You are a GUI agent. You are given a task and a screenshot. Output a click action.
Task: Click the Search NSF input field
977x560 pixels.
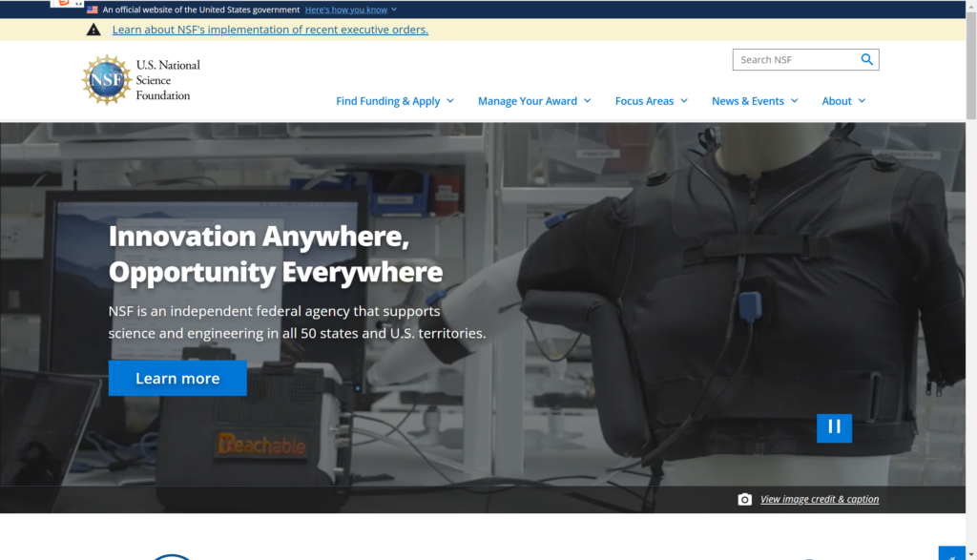pyautogui.click(x=794, y=59)
